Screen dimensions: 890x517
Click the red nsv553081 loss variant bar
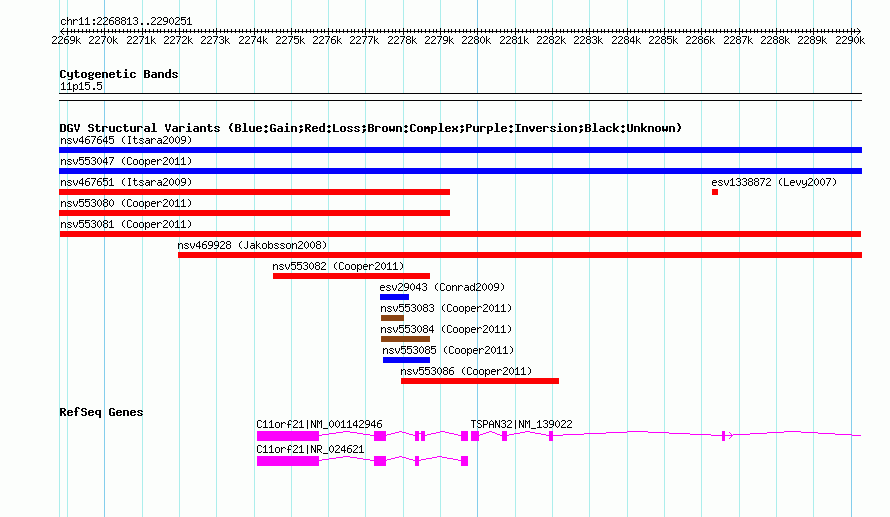(x=460, y=234)
